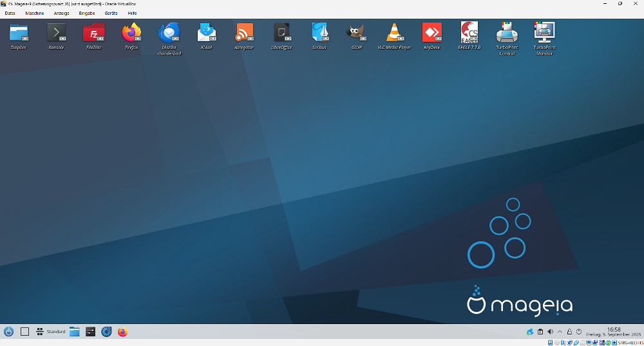
Task: Open the GIMP desktop icon
Action: pyautogui.click(x=356, y=33)
